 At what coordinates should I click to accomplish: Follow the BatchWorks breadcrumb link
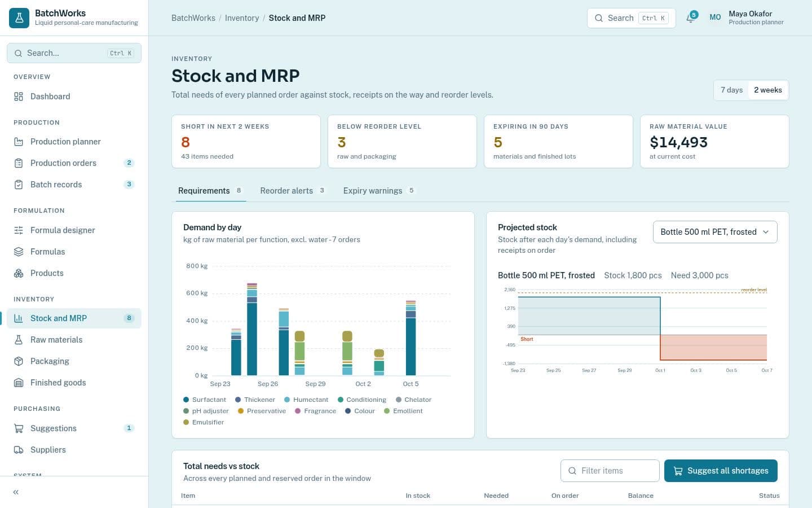tap(193, 18)
